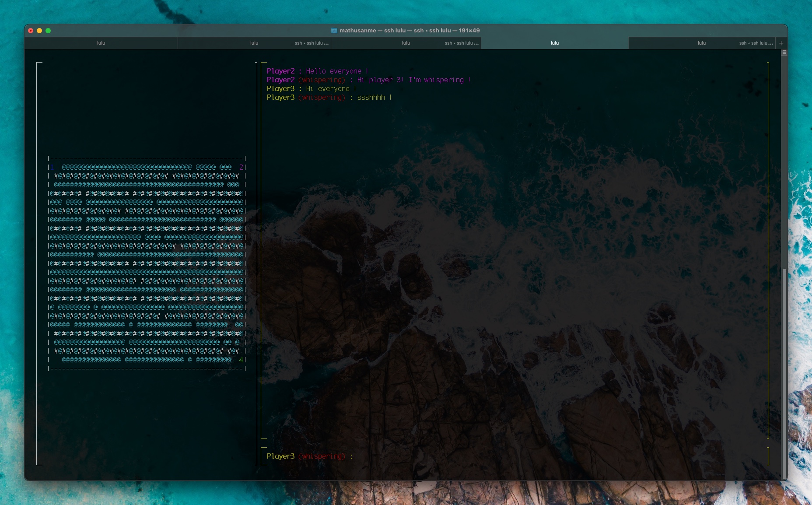Click the message 'ssshhhh !'
Image resolution: width=812 pixels, height=505 pixels.
click(374, 97)
